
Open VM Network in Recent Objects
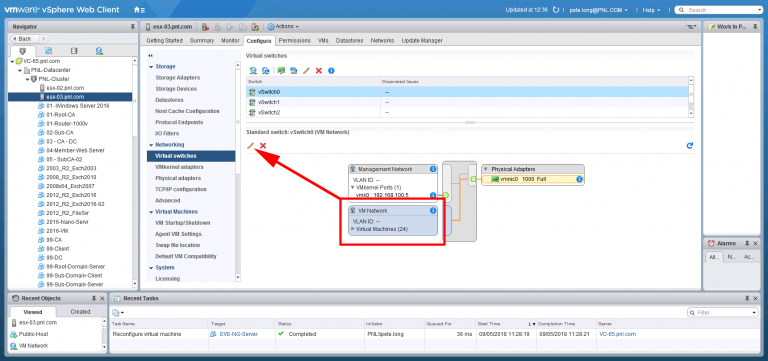[33, 346]
